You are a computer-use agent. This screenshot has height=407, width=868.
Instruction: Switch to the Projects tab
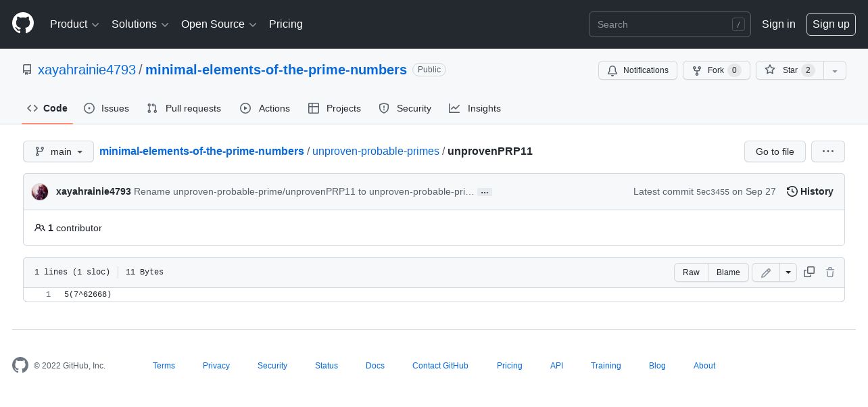[x=335, y=108]
